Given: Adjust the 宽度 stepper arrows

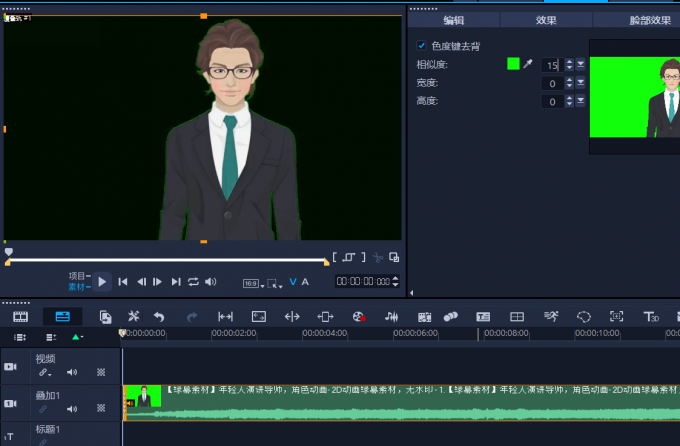Looking at the screenshot, I should tap(569, 83).
